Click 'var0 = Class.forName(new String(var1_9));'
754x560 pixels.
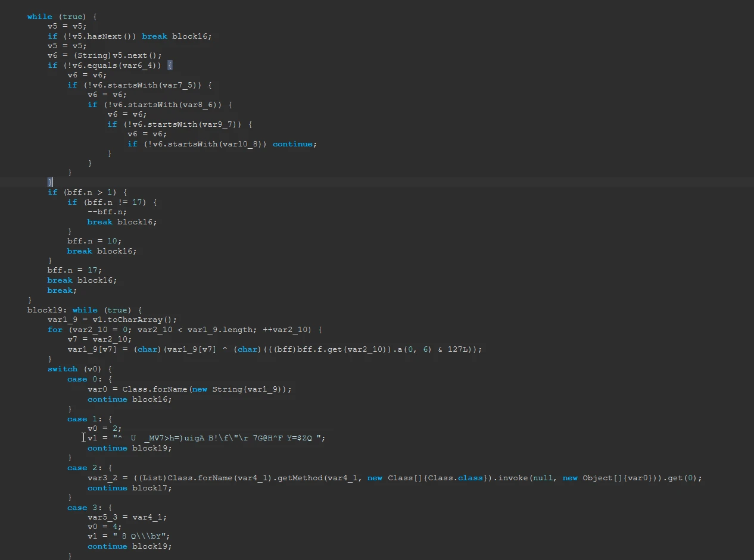coord(190,389)
